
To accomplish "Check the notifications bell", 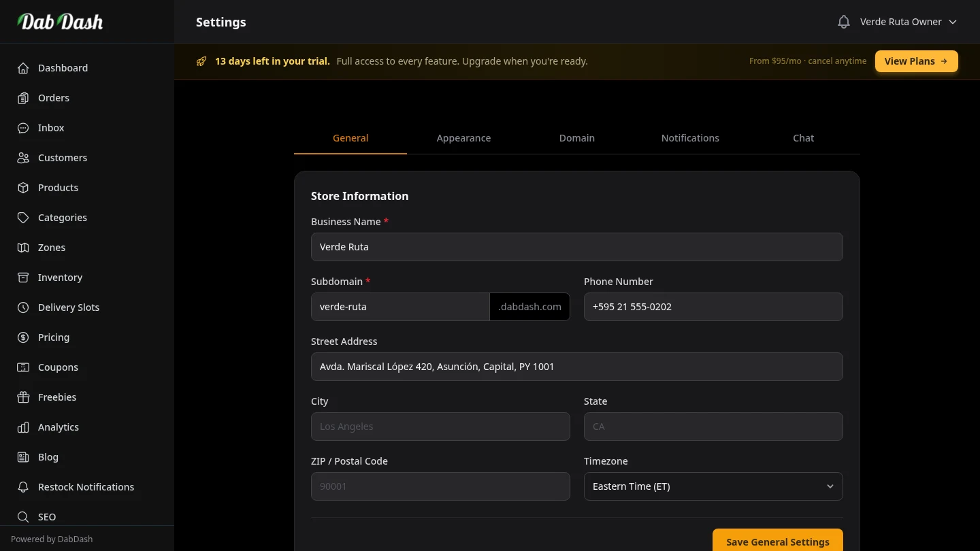I will [843, 21].
